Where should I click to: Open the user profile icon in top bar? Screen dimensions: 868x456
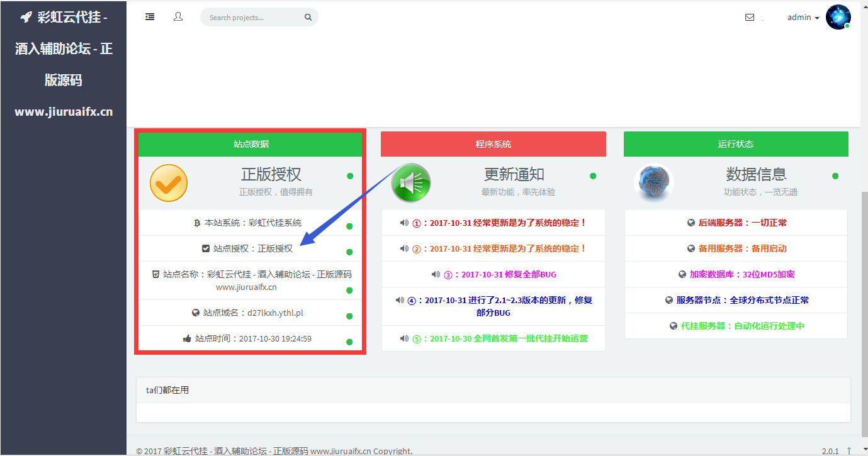click(x=178, y=17)
